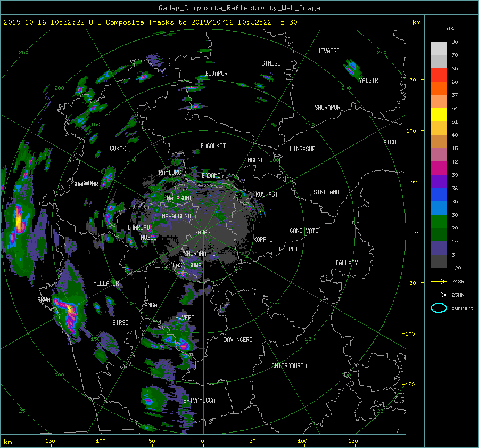Pick the yellow 51 dBZ color swatch
The height and width of the screenshot is (448, 479).
pyautogui.click(x=439, y=115)
